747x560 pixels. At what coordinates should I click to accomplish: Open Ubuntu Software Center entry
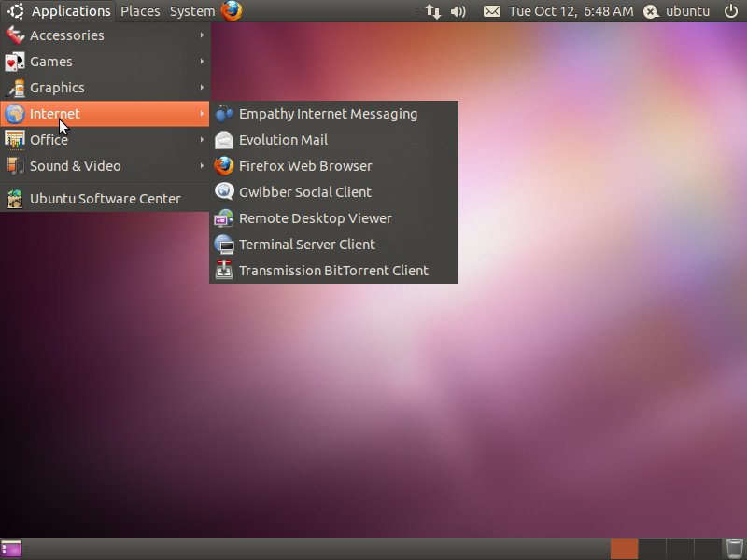(105, 199)
